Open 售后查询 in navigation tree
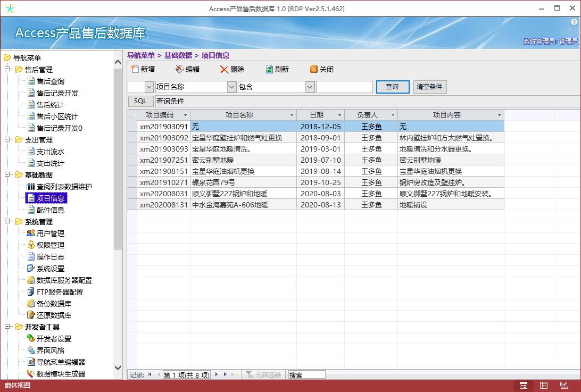581x392 pixels. [x=51, y=81]
